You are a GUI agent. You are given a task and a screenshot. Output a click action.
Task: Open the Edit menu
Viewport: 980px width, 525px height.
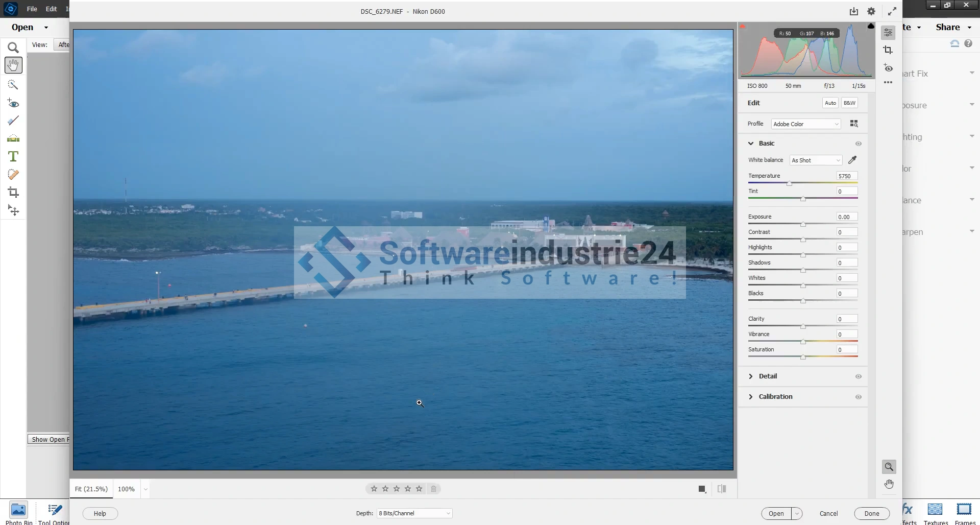51,9
